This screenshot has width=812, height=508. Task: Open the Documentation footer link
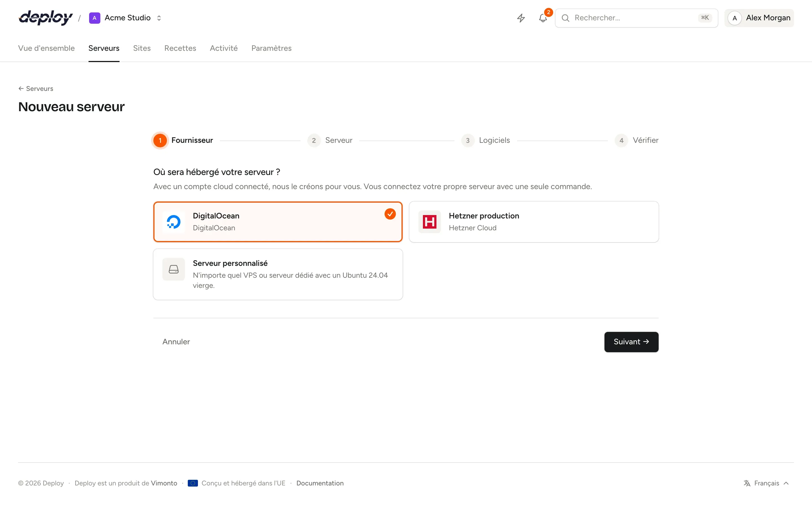coord(320,483)
